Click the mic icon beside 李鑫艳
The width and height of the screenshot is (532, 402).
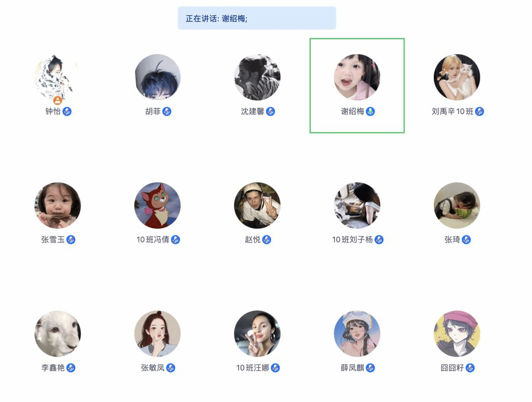coord(71,368)
